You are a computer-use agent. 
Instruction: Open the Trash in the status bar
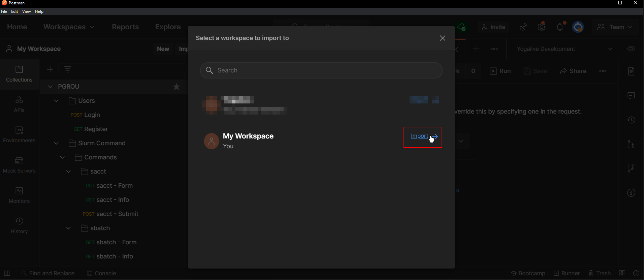pyautogui.click(x=600, y=273)
